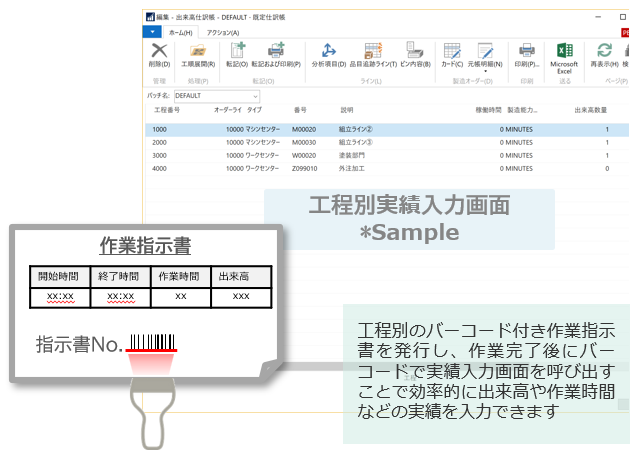This screenshot has width=643, height=456.
Task: Open ビン内容 bin contents icon
Action: tap(414, 55)
